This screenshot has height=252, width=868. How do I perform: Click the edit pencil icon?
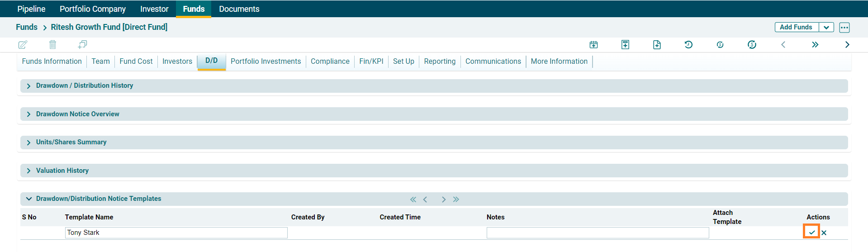click(23, 44)
